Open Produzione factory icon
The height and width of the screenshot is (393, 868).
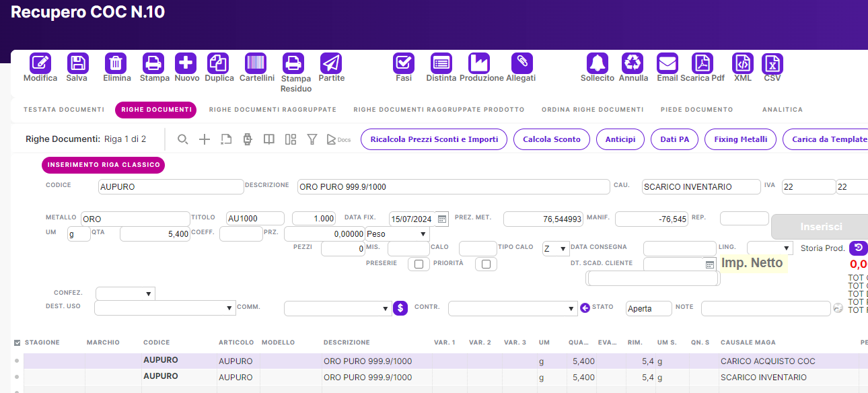[479, 64]
